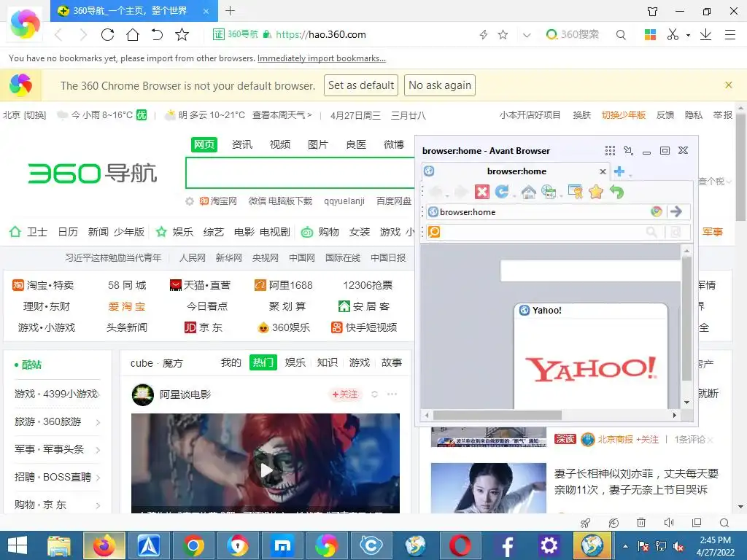Image resolution: width=747 pixels, height=560 pixels.
Task: Switch Avant rendering engine via Chrome icon
Action: 657,211
